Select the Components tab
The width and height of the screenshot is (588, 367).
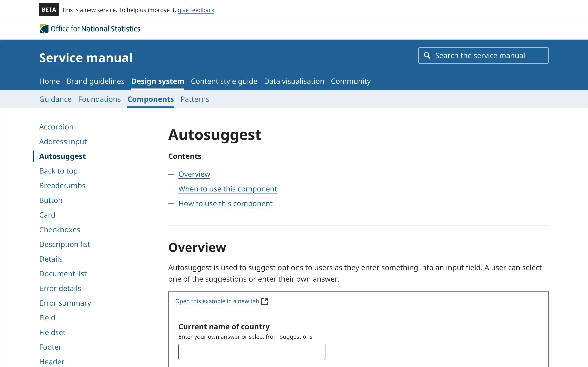point(150,99)
